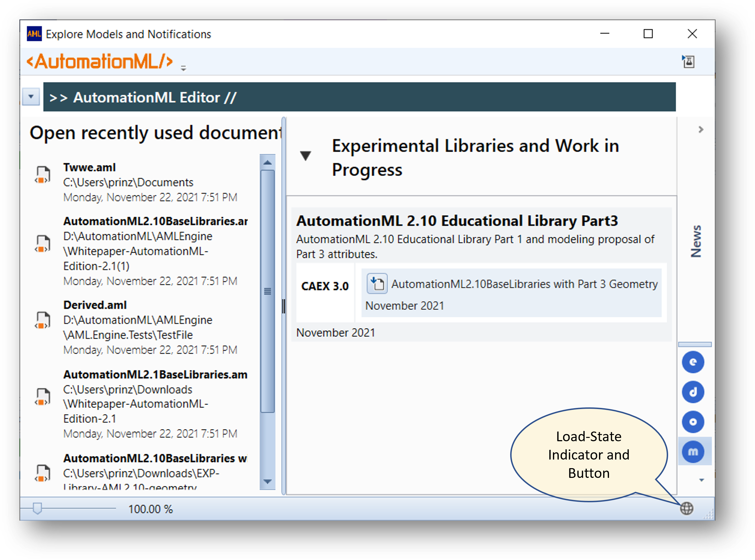Image resolution: width=755 pixels, height=560 pixels.
Task: Click the globe load-state indicator button
Action: (686, 508)
